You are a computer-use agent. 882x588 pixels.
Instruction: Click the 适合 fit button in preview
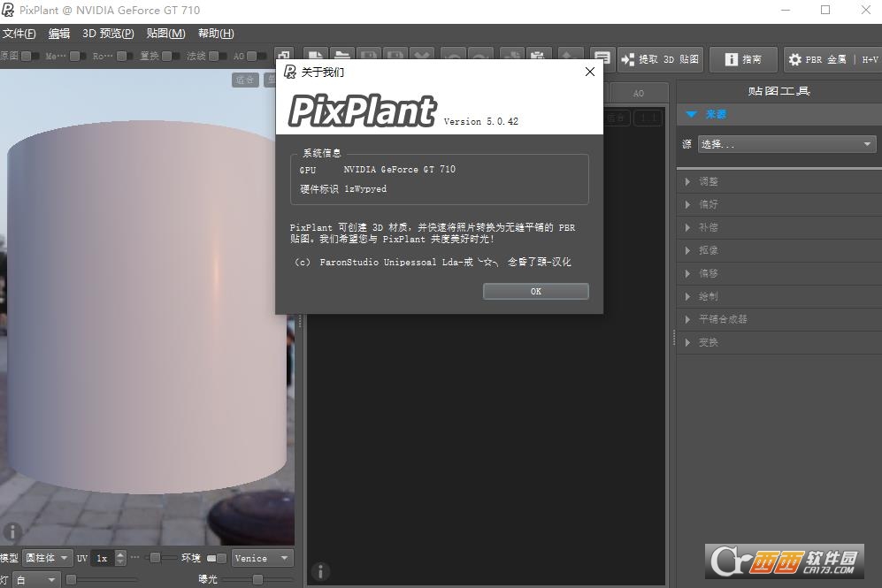point(245,80)
